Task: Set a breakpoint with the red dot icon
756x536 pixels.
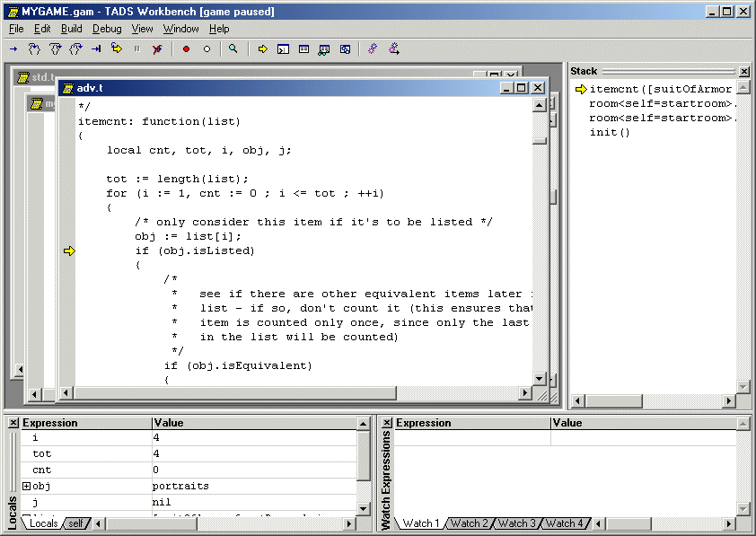Action: coord(186,49)
